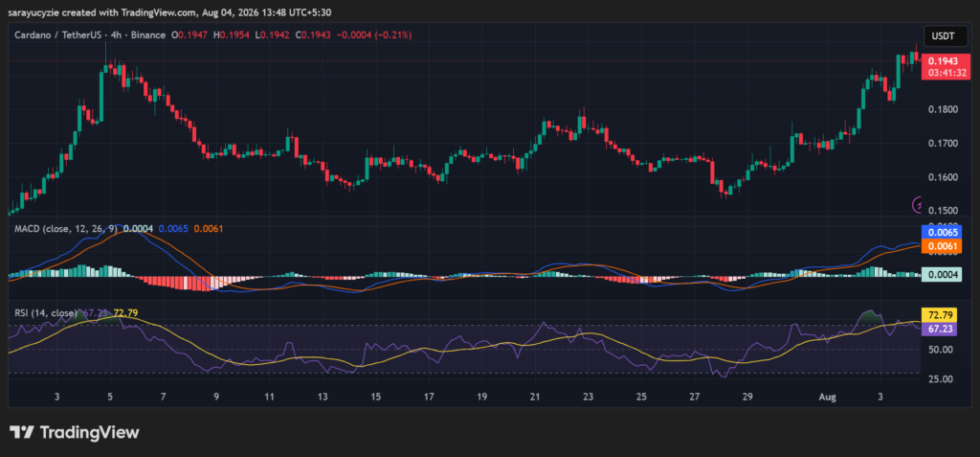This screenshot has height=457, width=980.
Task: Click date 9 on the time axis
Action: [x=216, y=397]
